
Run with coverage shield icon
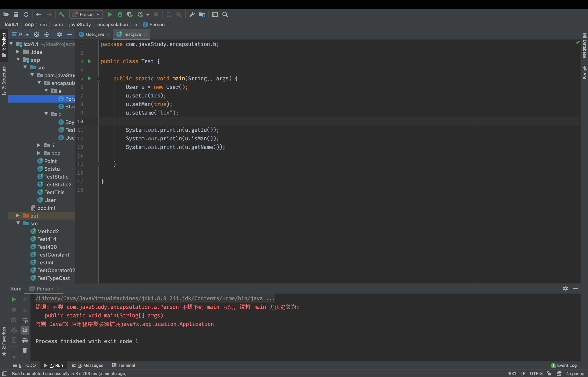(x=130, y=14)
